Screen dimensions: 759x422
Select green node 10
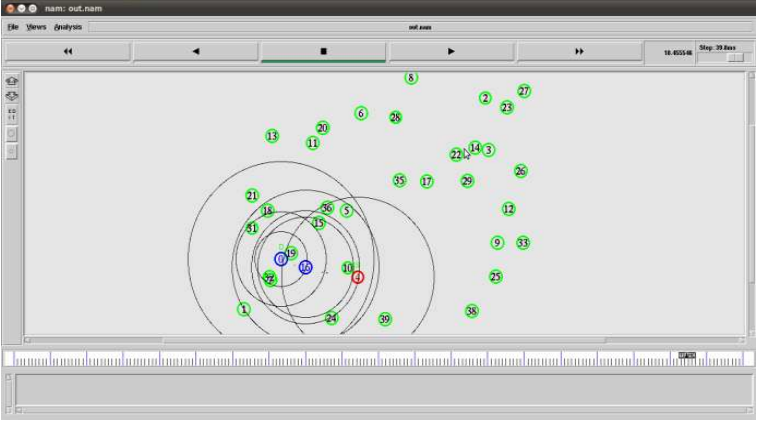[x=348, y=268]
